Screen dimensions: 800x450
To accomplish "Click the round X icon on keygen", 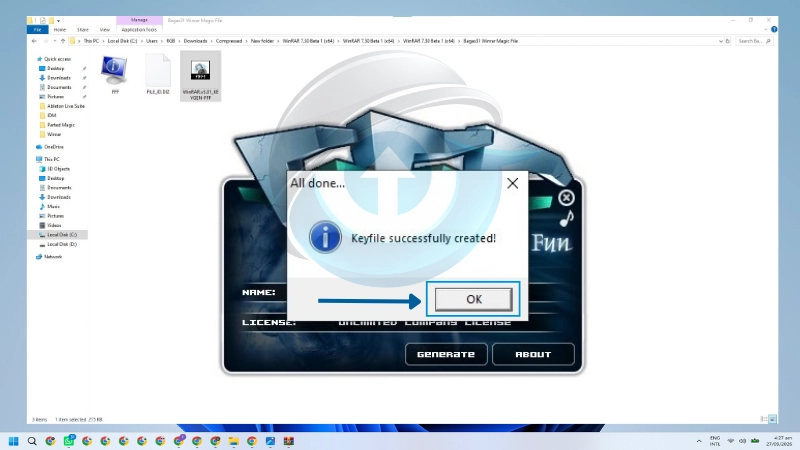I will tap(566, 197).
